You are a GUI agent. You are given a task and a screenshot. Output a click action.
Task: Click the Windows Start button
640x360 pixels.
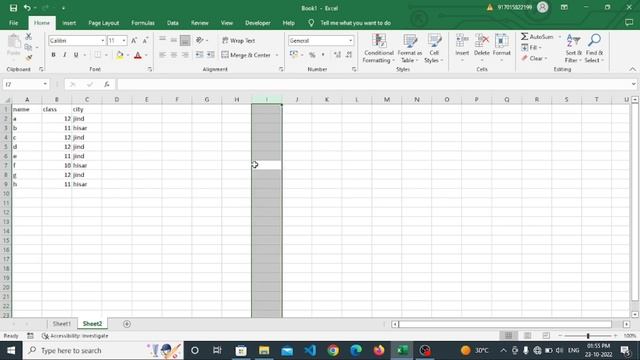click(11, 350)
